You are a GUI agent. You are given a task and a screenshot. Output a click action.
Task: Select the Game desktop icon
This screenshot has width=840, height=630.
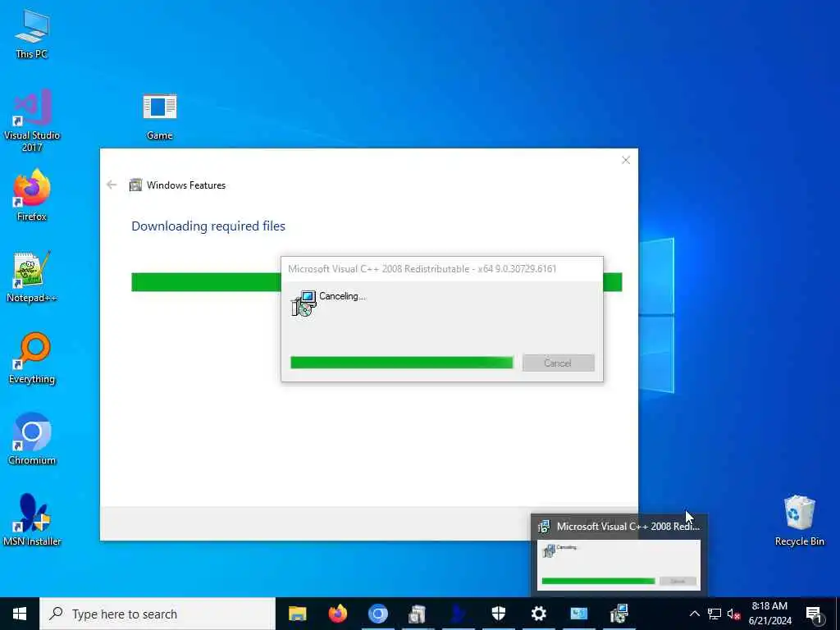coord(160,116)
